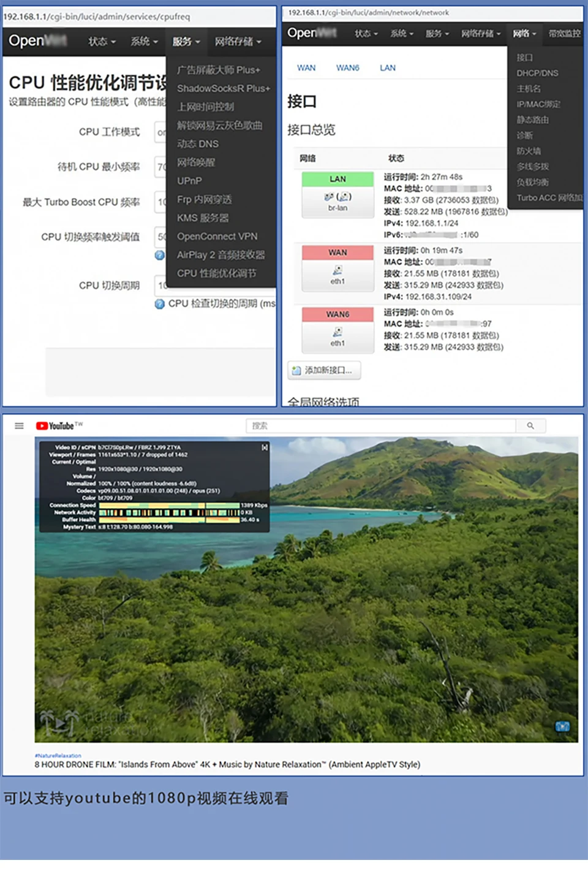This screenshot has width=588, height=871.
Task: Click the #NatureRelaxation hashtag link
Action: (x=58, y=756)
